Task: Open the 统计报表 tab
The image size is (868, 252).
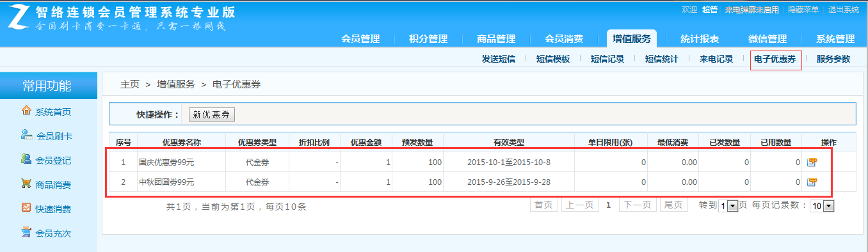Action: pos(700,38)
